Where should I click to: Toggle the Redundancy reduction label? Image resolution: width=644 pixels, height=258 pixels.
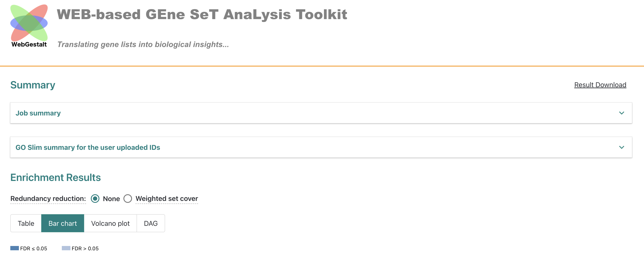tap(48, 199)
